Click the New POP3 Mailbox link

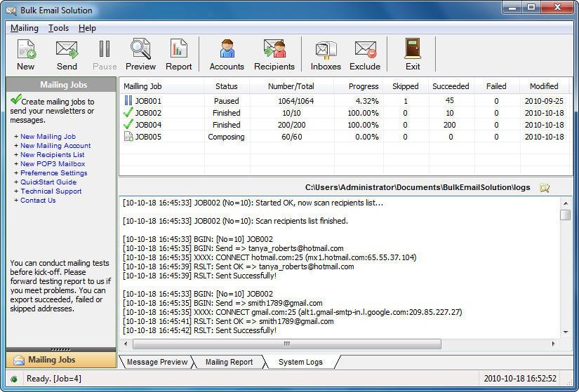[x=53, y=163]
